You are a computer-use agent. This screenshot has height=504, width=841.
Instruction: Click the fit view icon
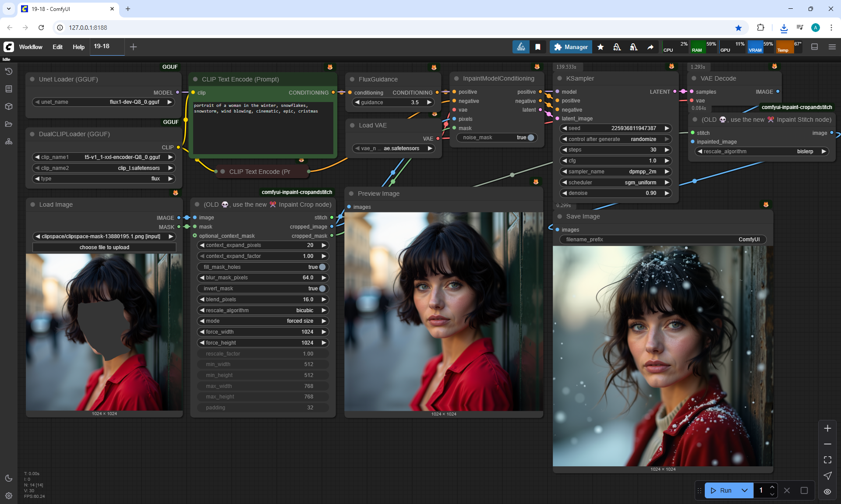click(x=827, y=460)
